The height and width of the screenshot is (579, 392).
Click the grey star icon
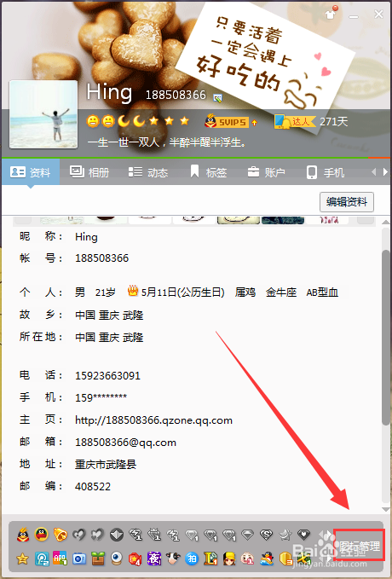click(285, 535)
